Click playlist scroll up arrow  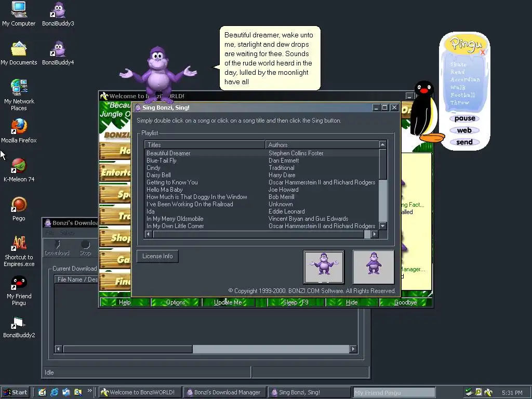[x=383, y=144]
